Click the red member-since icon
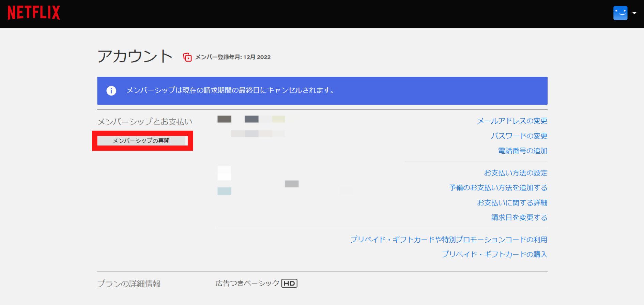 pyautogui.click(x=187, y=57)
